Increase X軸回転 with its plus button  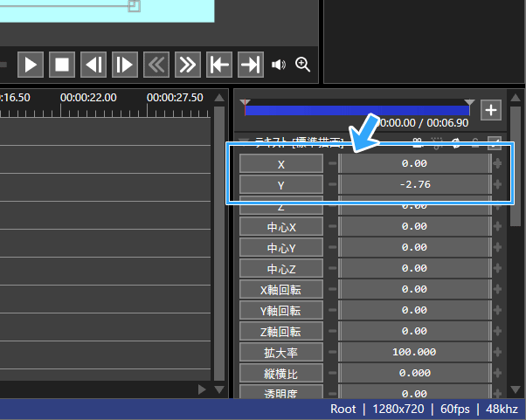click(x=497, y=289)
